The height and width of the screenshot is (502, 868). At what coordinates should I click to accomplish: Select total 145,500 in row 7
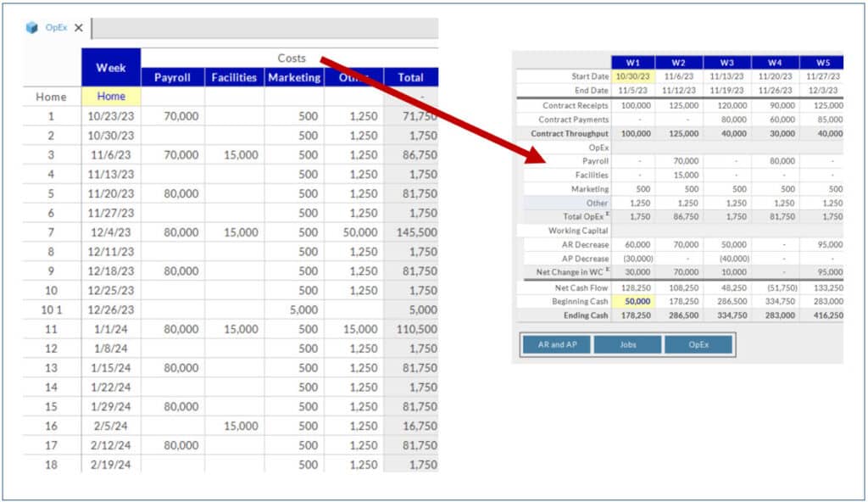(410, 232)
